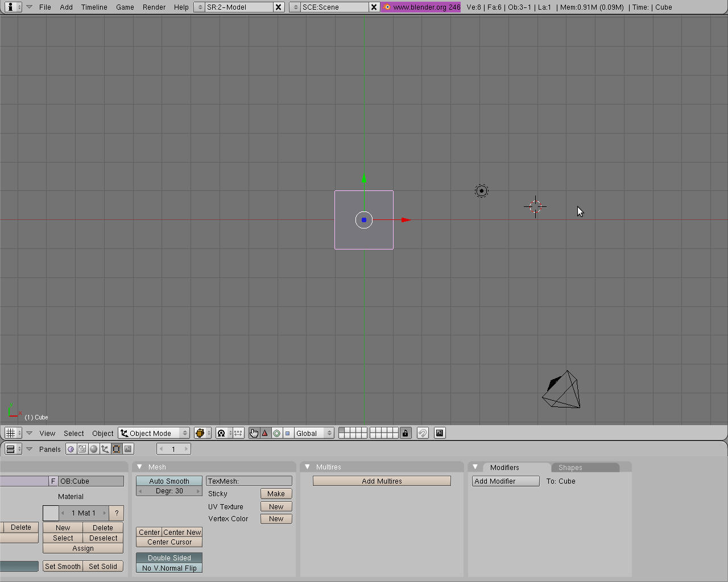Toggle fake user F button beside OB:Cube
This screenshot has width=728, height=582.
pyautogui.click(x=53, y=481)
